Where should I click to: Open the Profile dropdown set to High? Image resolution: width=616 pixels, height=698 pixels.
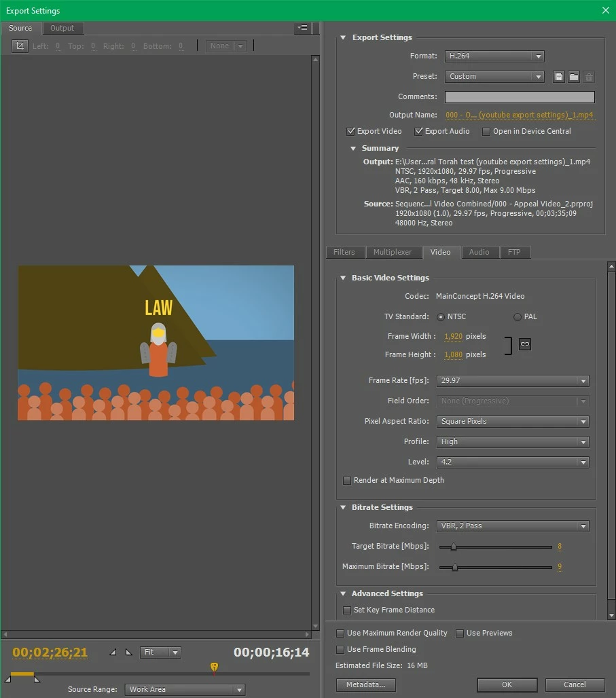(x=513, y=441)
